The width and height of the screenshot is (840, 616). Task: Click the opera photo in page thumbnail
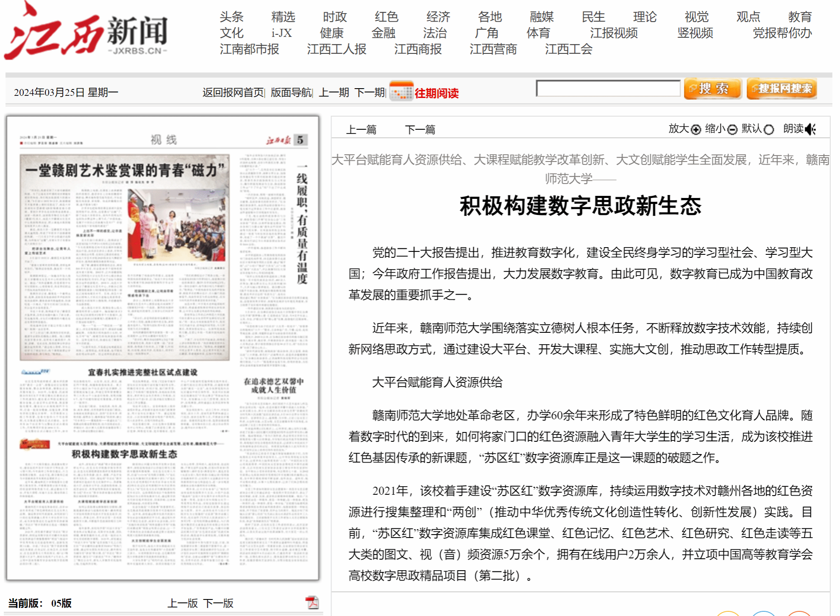176,225
